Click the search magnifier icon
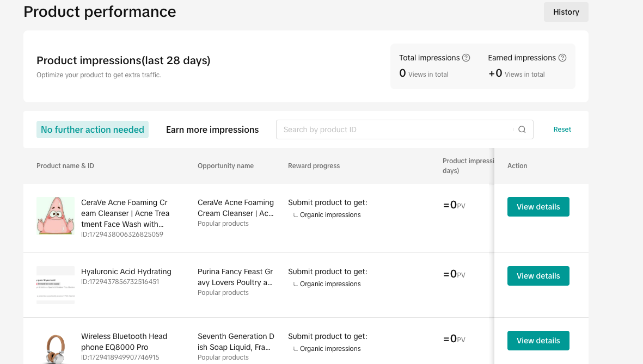 [522, 129]
